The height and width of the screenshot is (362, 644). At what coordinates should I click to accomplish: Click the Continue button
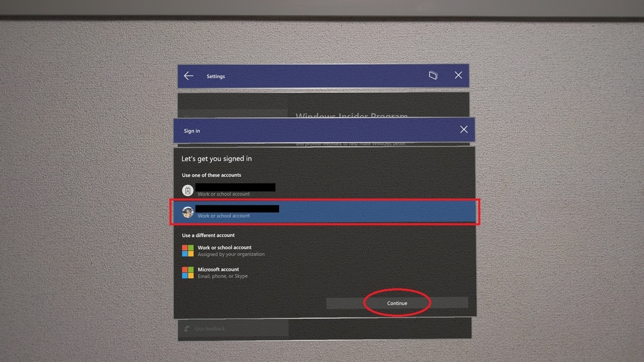397,303
